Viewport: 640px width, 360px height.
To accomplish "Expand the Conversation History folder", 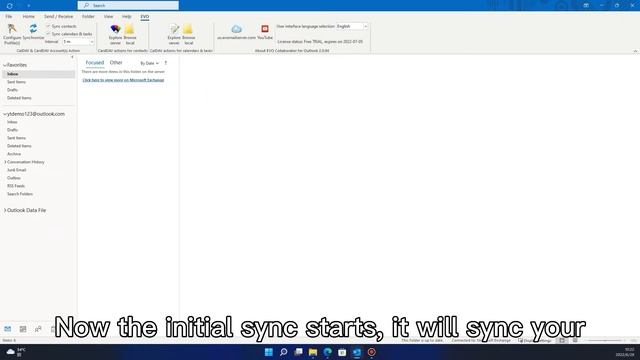I will point(5,162).
